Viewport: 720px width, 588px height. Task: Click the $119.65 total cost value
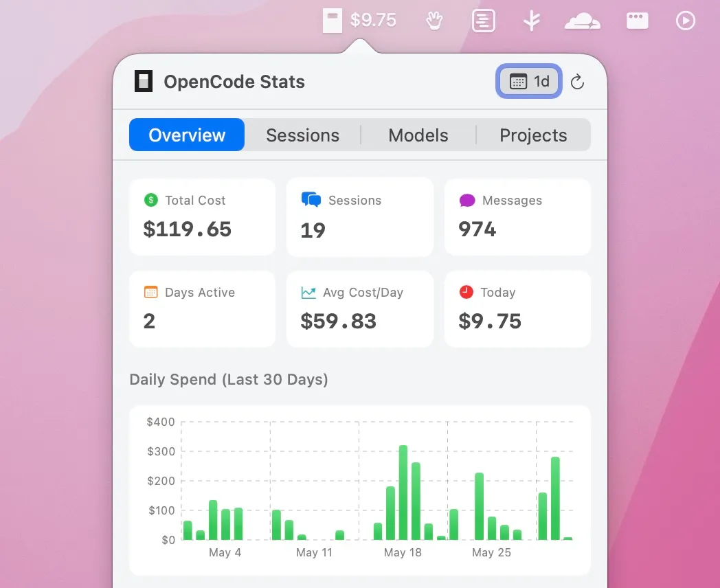(188, 229)
